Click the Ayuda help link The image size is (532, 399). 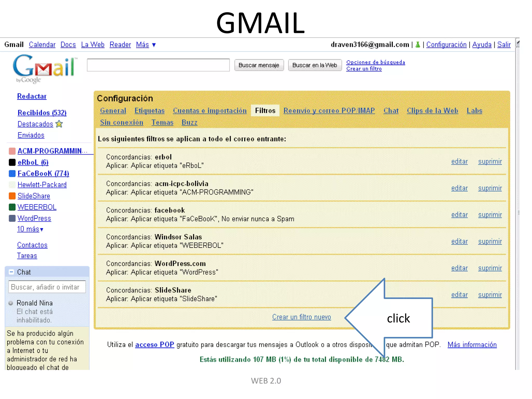pos(482,45)
